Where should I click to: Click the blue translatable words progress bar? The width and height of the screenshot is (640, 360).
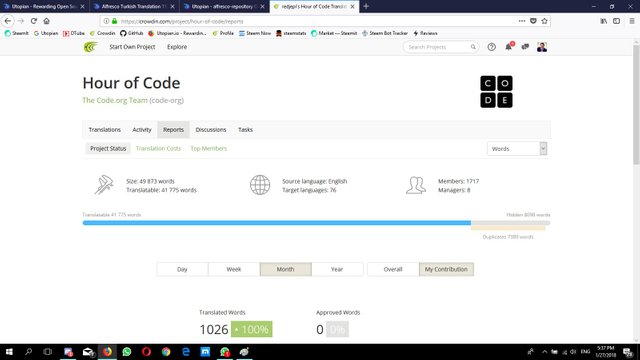point(277,223)
